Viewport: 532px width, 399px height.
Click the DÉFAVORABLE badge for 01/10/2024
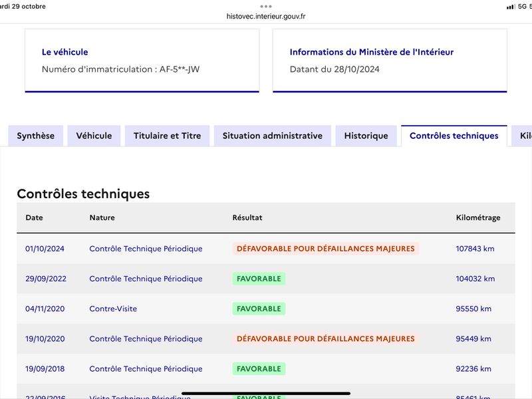326,249
